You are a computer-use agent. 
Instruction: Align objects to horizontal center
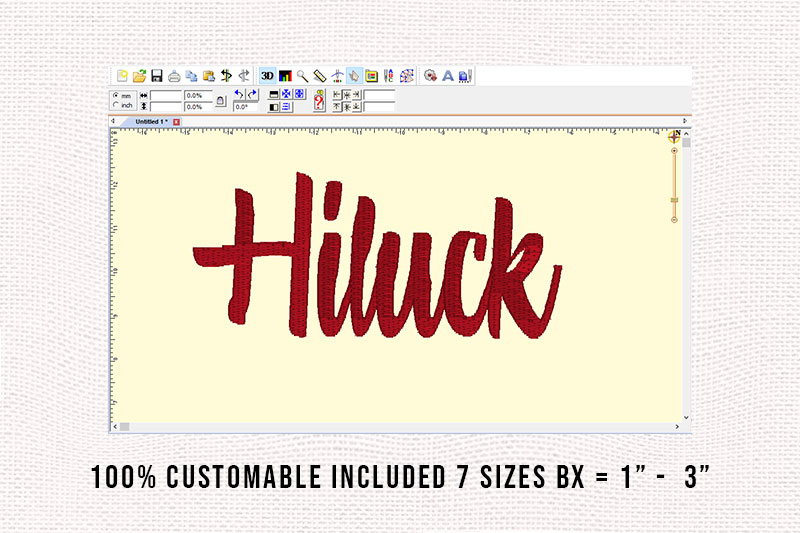click(346, 95)
